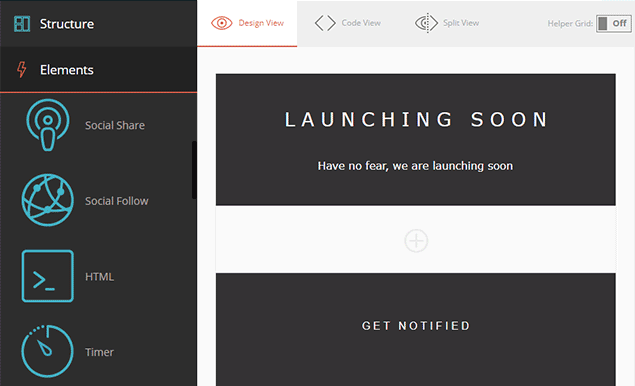The height and width of the screenshot is (386, 635).
Task: Expand the Structure panel section
Action: point(98,23)
